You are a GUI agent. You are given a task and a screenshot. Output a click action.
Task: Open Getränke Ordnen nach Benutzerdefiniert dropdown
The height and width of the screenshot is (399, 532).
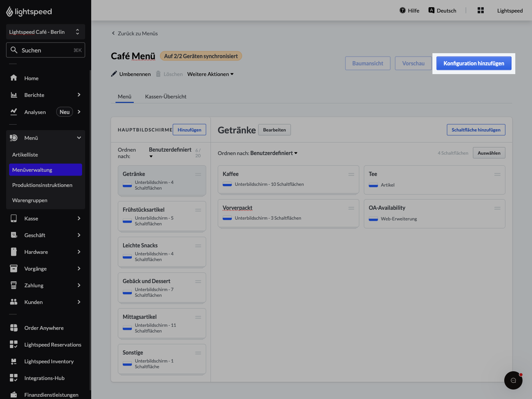(x=274, y=153)
